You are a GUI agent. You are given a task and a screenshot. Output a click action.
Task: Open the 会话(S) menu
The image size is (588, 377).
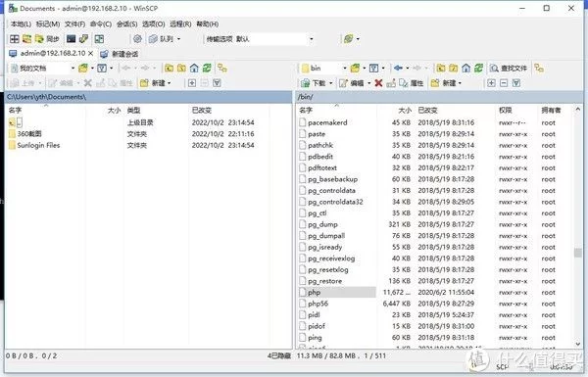coord(126,24)
